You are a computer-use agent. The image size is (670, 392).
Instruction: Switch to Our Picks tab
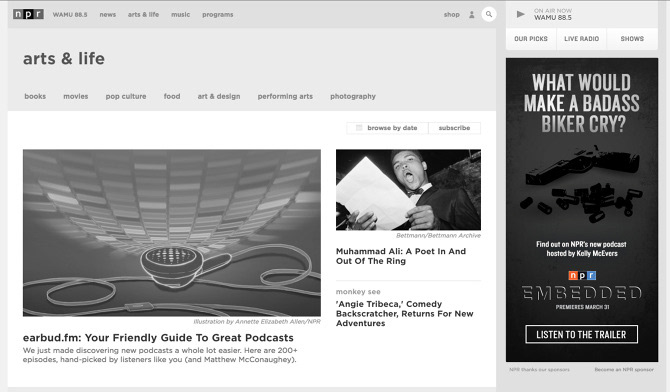point(531,39)
